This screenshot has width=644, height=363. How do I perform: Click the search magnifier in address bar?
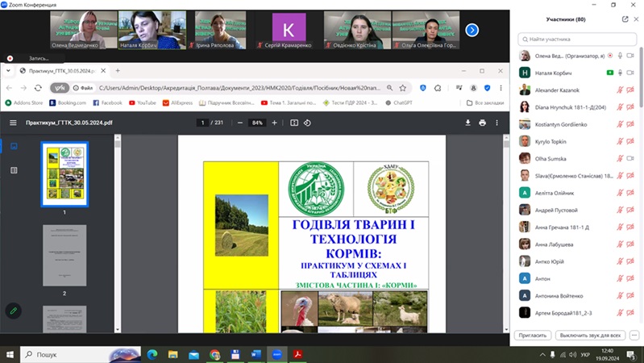coord(389,88)
